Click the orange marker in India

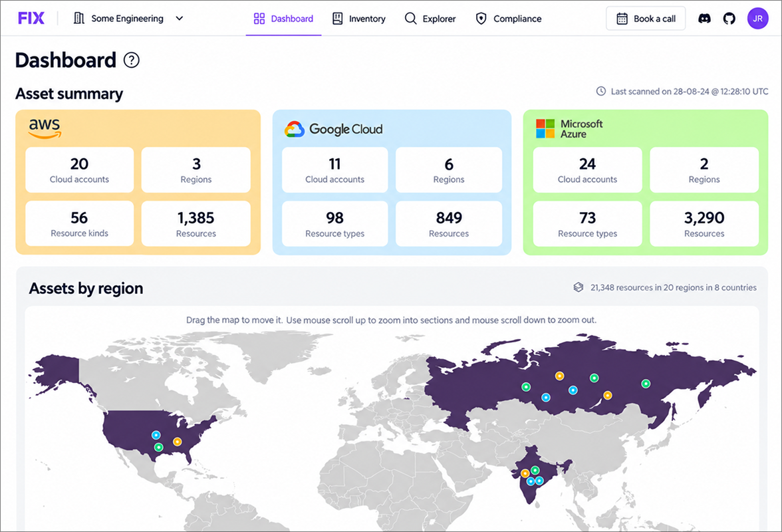(525, 473)
